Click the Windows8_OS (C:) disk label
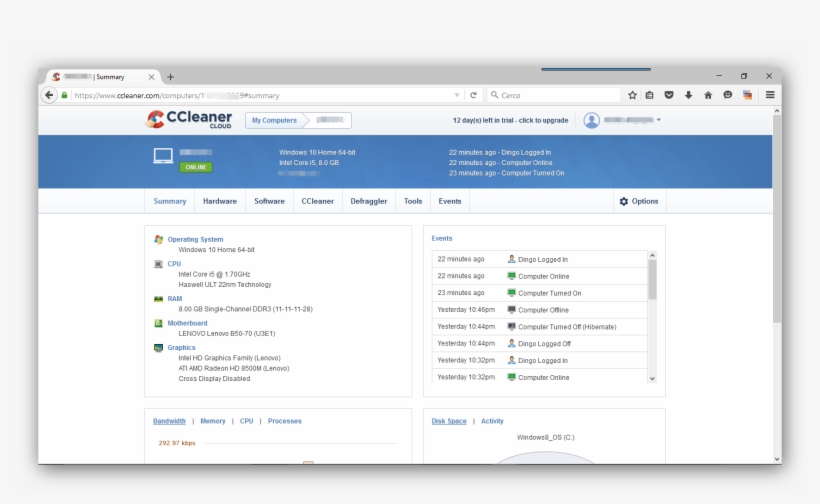The width and height of the screenshot is (820, 504). coord(545,437)
